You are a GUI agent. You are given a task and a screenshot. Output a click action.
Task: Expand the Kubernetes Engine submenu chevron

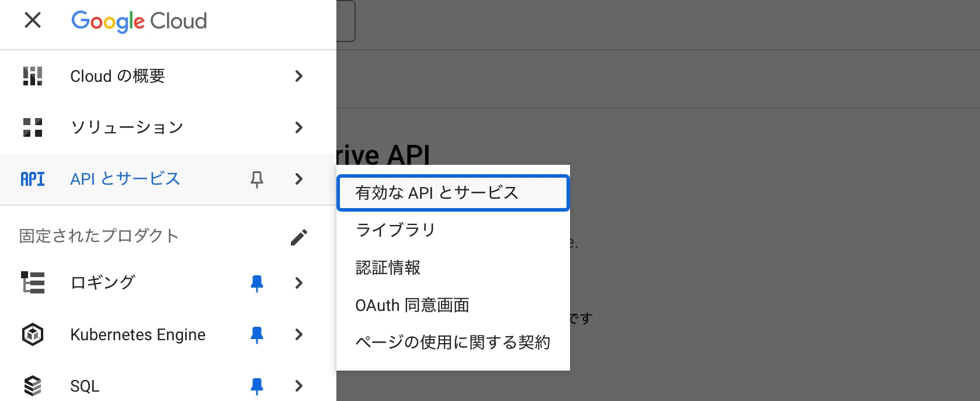click(298, 334)
